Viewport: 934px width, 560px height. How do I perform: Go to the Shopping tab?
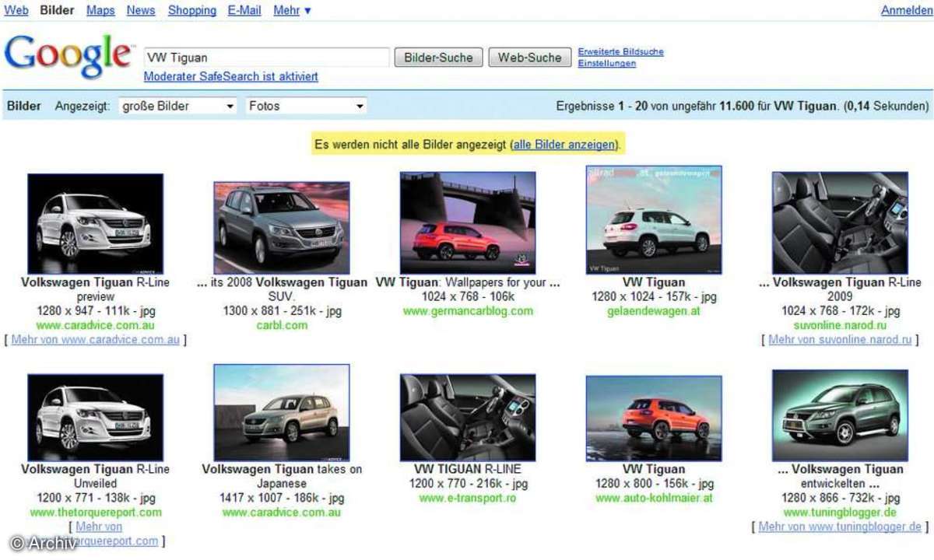point(192,10)
